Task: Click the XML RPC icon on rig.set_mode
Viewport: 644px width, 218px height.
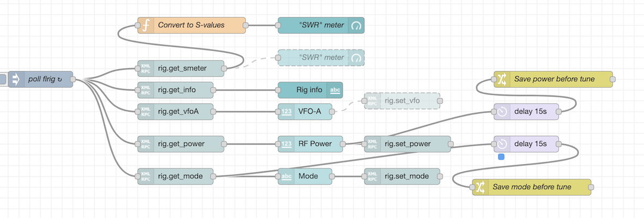Action: tap(372, 177)
